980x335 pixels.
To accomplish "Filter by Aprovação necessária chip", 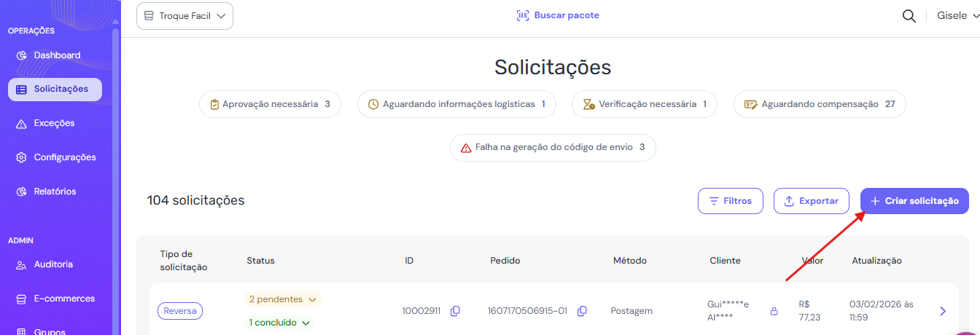I will [270, 104].
